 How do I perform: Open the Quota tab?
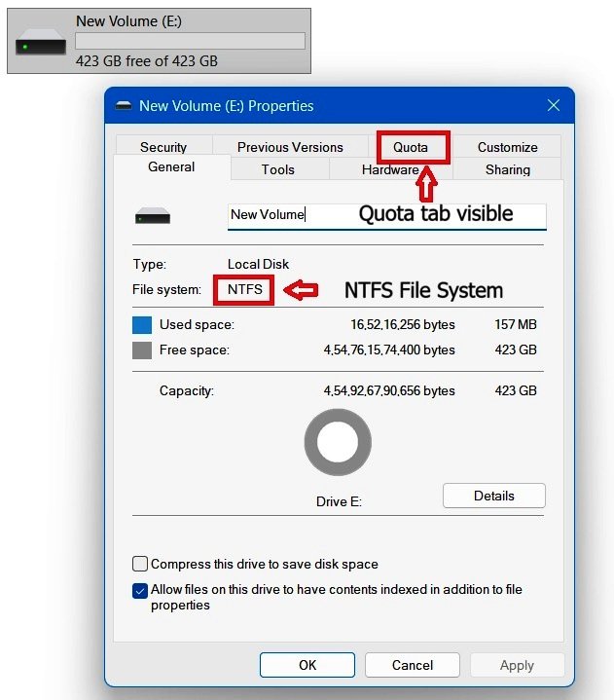coord(411,147)
